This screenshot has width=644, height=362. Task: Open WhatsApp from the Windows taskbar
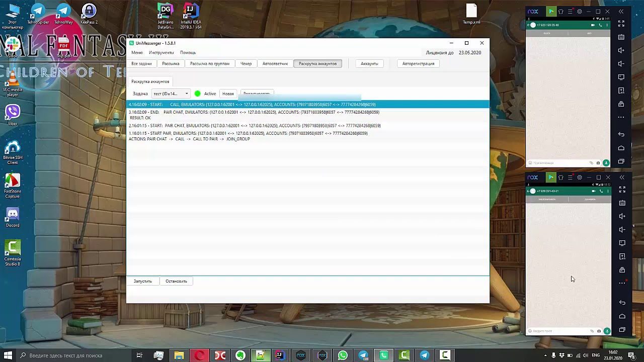[343, 355]
